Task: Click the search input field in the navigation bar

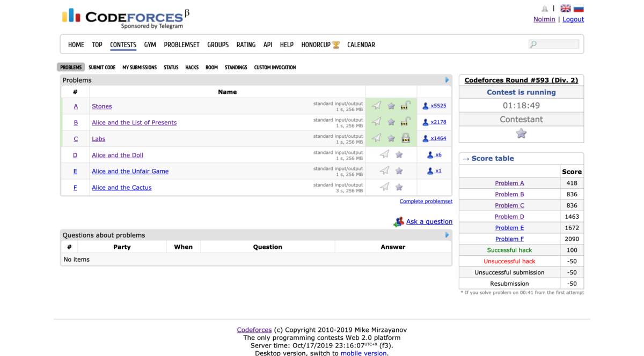Action: [x=554, y=44]
